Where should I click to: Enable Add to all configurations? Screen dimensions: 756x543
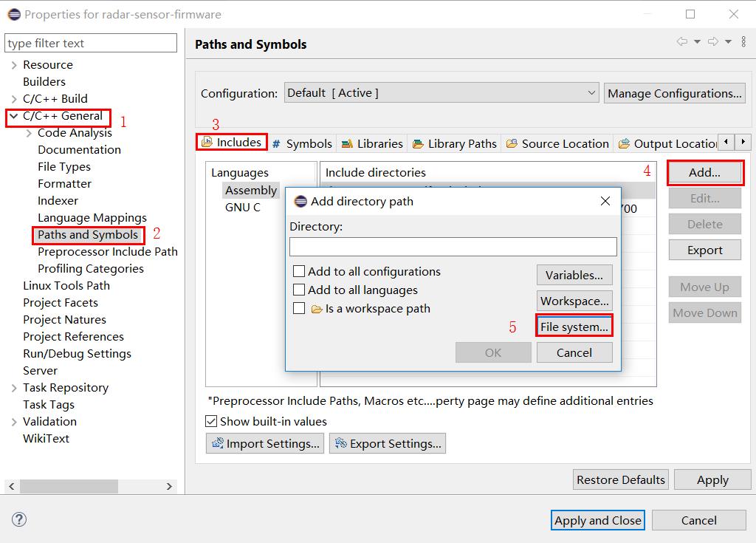click(298, 271)
